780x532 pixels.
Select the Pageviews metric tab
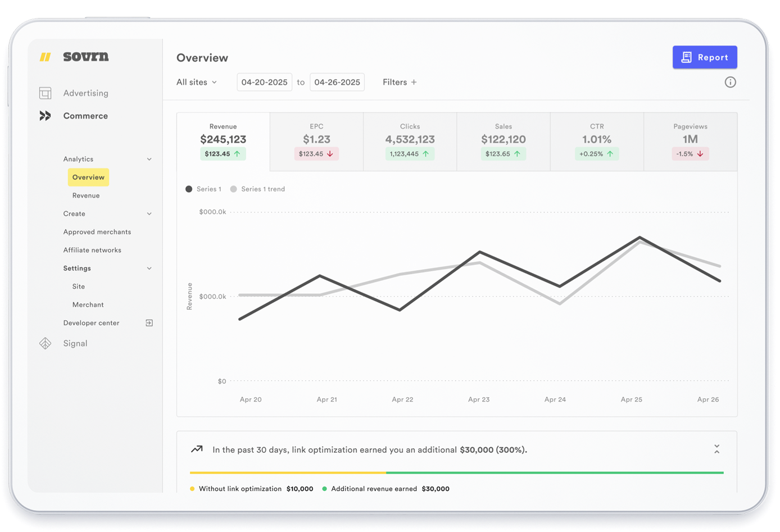(691, 142)
